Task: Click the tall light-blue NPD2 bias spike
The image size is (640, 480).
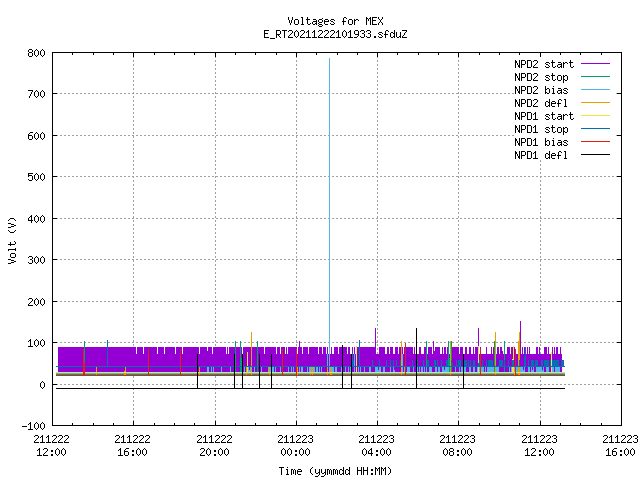Action: [329, 204]
